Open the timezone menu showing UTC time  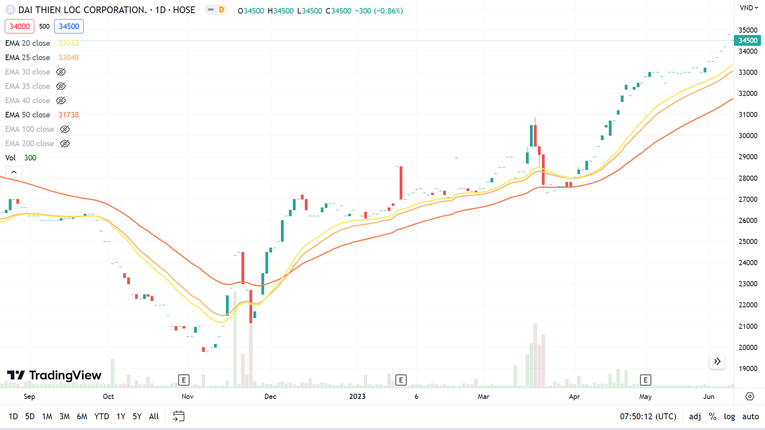pos(647,416)
